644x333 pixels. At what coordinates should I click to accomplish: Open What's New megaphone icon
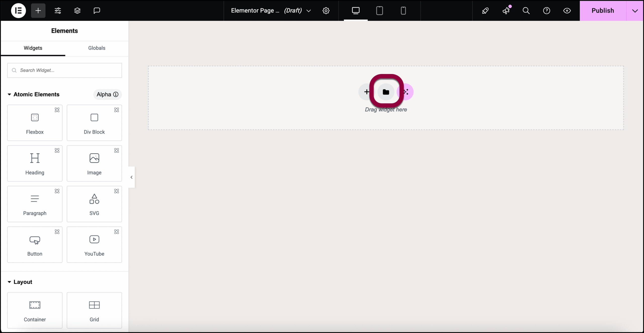pos(506,11)
